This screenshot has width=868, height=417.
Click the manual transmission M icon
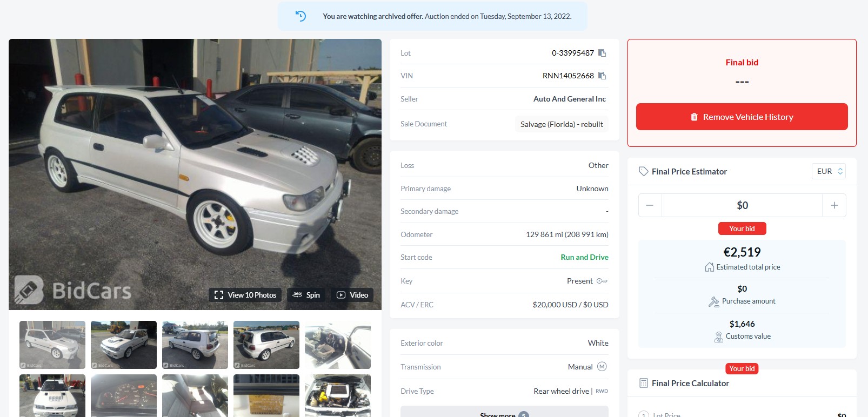602,367
